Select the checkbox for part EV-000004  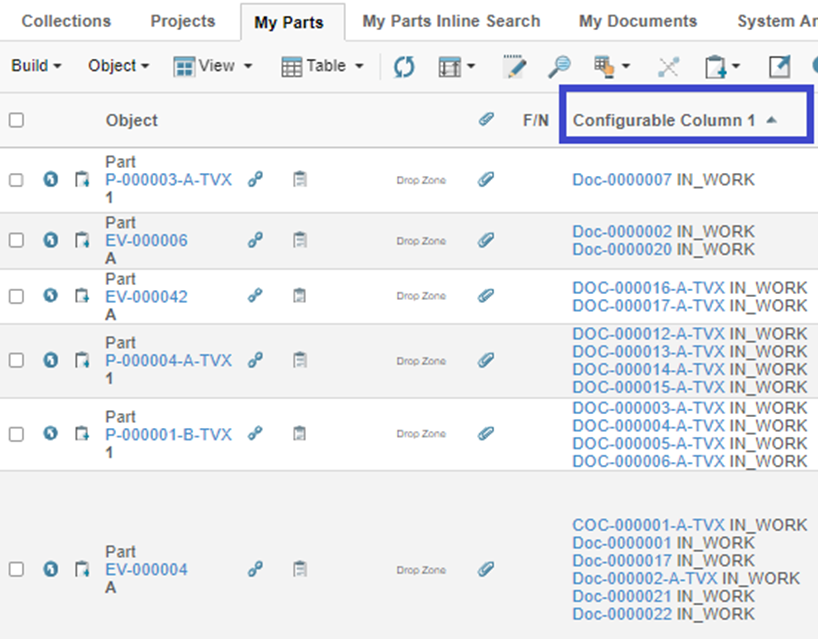(16, 569)
